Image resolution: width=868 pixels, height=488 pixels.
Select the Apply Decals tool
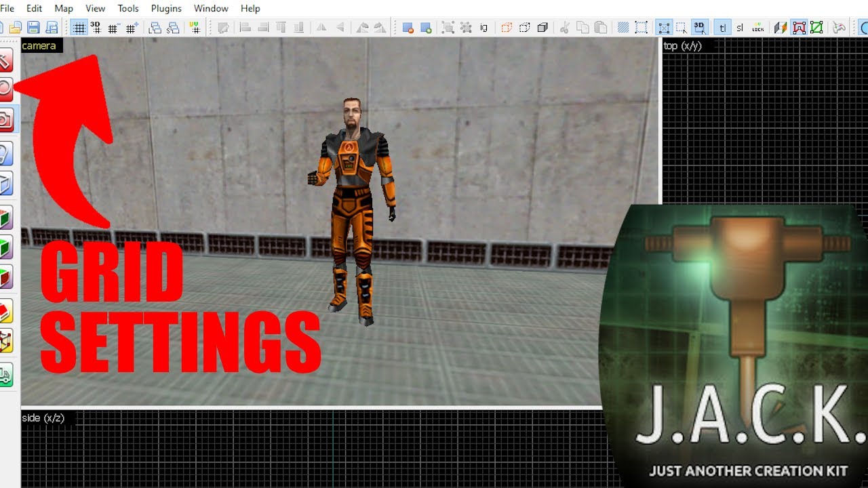point(5,277)
